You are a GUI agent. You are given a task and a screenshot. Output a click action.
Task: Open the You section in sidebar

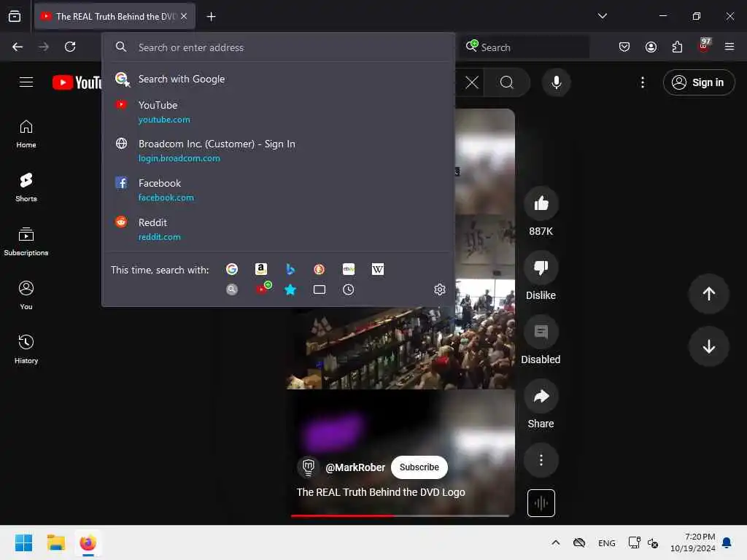tap(26, 296)
